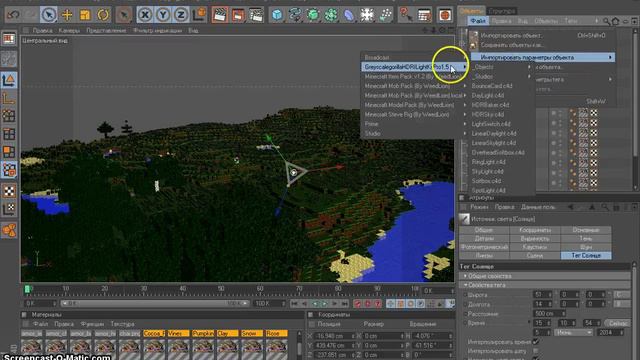Expand the _Objects submenu entry
The image size is (640, 360).
point(502,67)
